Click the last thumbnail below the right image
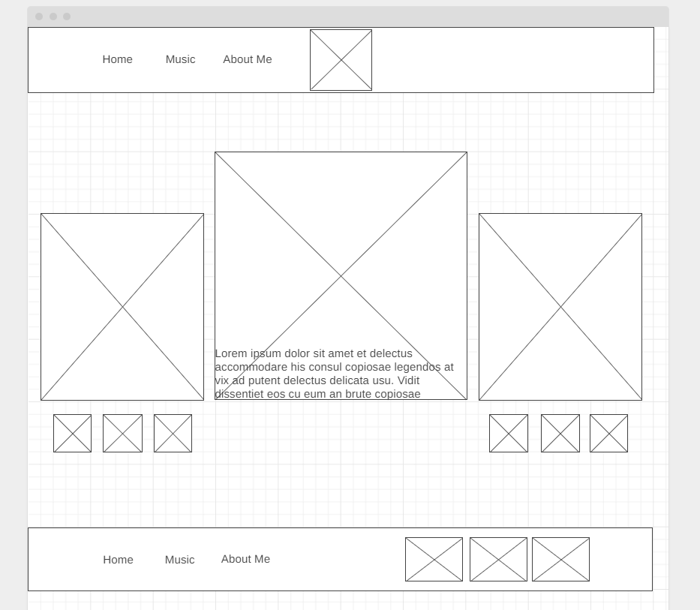The height and width of the screenshot is (610, 700). pyautogui.click(x=608, y=433)
